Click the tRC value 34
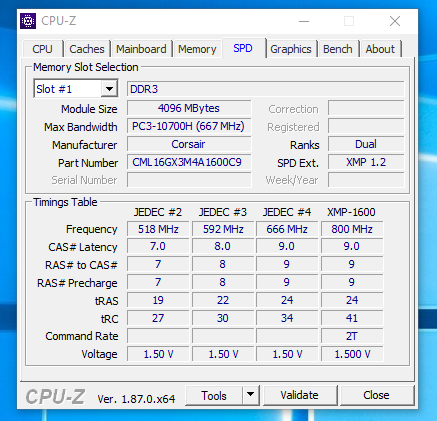The image size is (437, 421). click(x=287, y=318)
